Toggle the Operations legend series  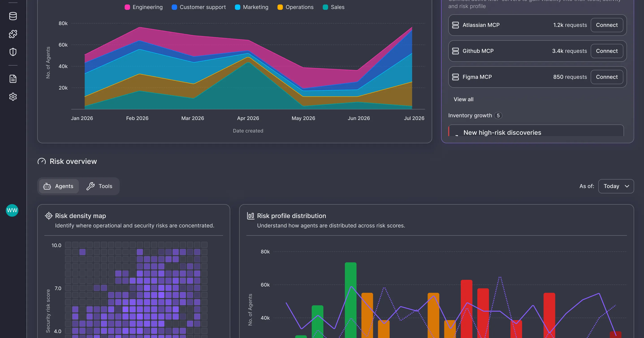[x=296, y=7]
